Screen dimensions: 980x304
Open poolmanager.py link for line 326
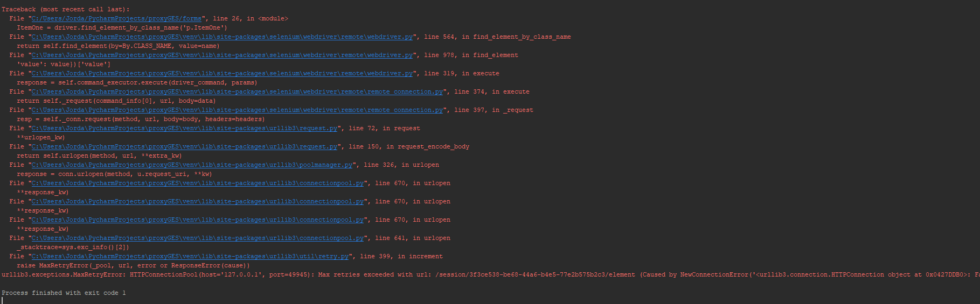point(191,165)
